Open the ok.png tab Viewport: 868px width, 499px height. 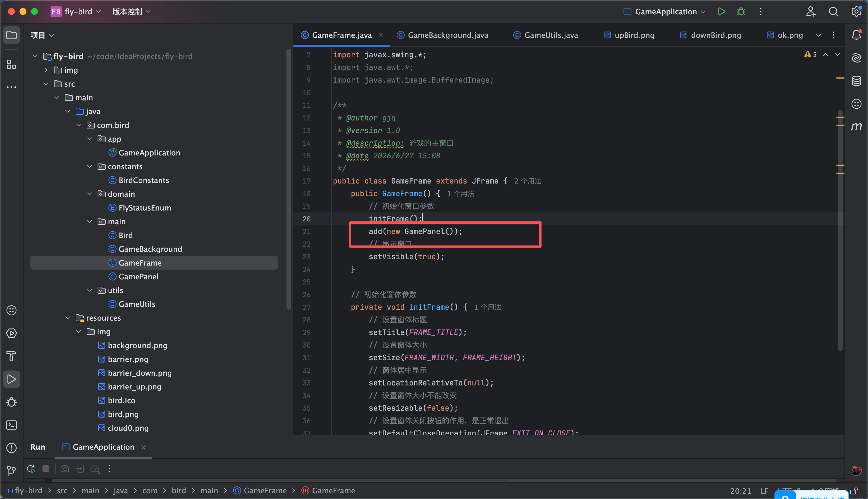pyautogui.click(x=785, y=35)
